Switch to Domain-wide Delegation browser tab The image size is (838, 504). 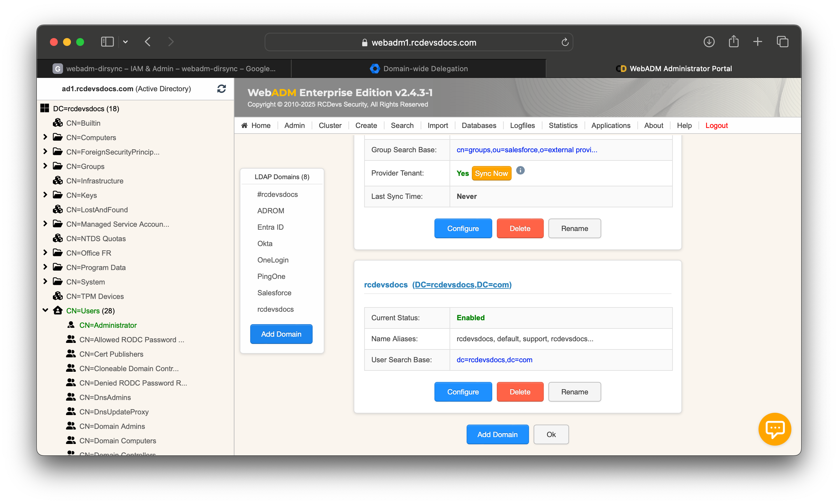[419, 69]
